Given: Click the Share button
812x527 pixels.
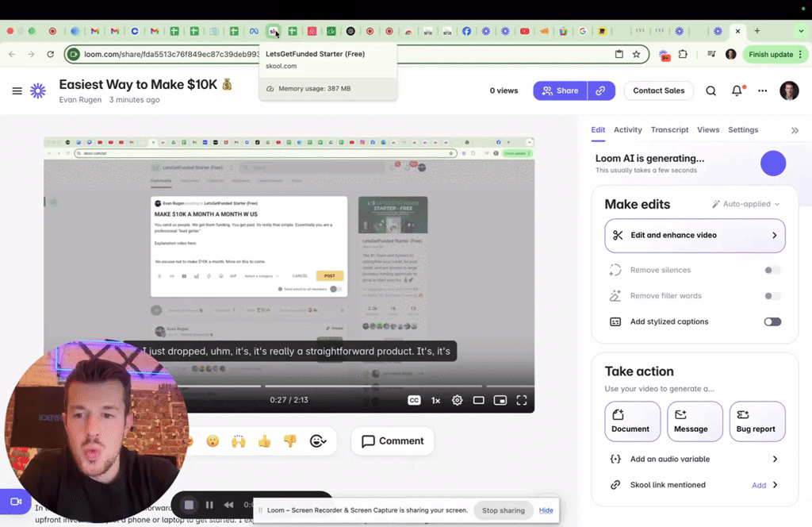Looking at the screenshot, I should [x=561, y=90].
